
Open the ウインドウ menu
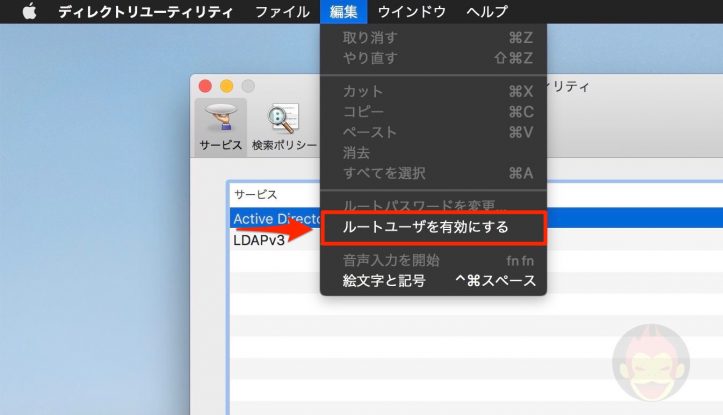[x=412, y=12]
